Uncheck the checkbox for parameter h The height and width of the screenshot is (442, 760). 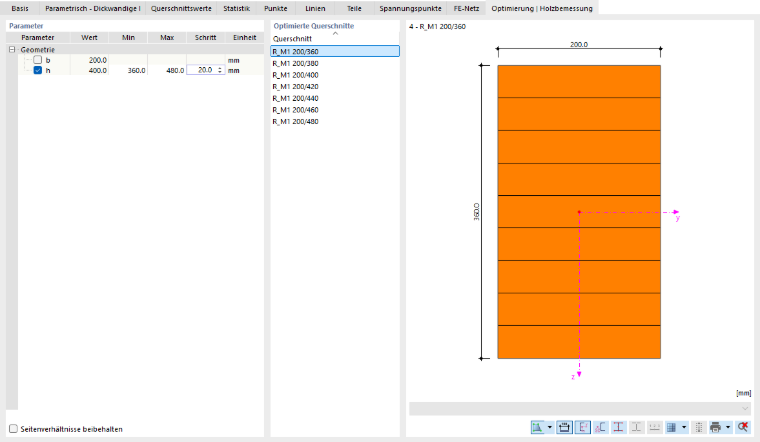click(x=38, y=70)
